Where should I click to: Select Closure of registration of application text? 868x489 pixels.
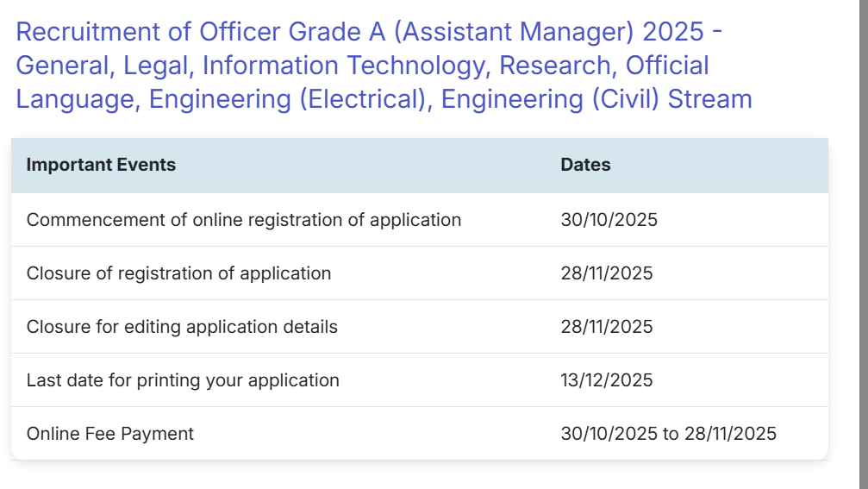point(178,273)
